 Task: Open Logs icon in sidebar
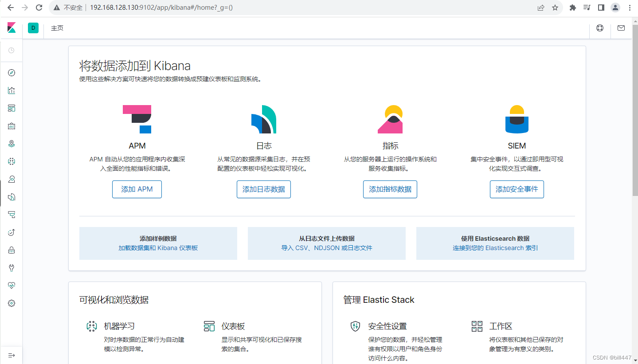(12, 197)
